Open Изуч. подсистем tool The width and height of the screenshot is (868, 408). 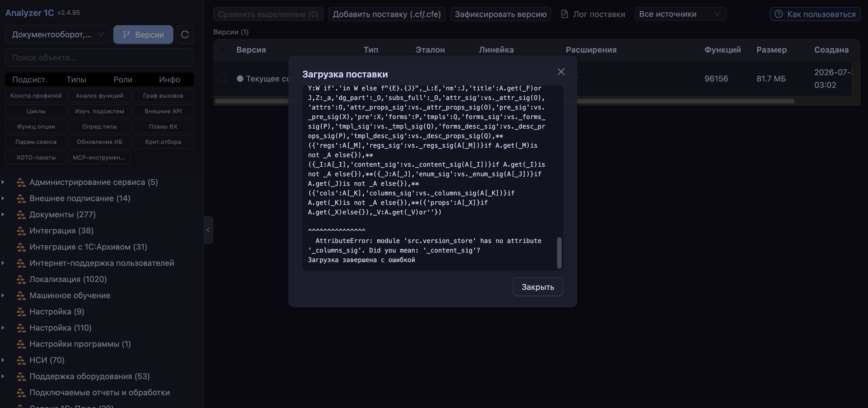pos(99,111)
